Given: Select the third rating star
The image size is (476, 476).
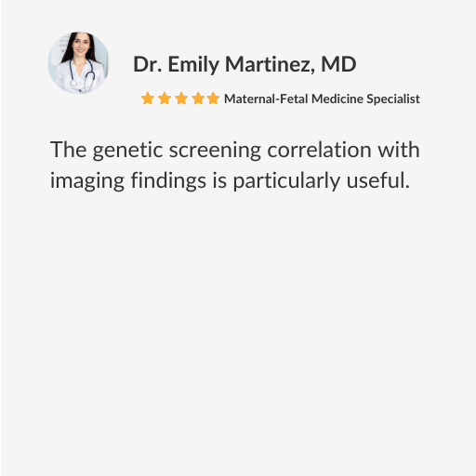Looking at the screenshot, I should tap(181, 99).
